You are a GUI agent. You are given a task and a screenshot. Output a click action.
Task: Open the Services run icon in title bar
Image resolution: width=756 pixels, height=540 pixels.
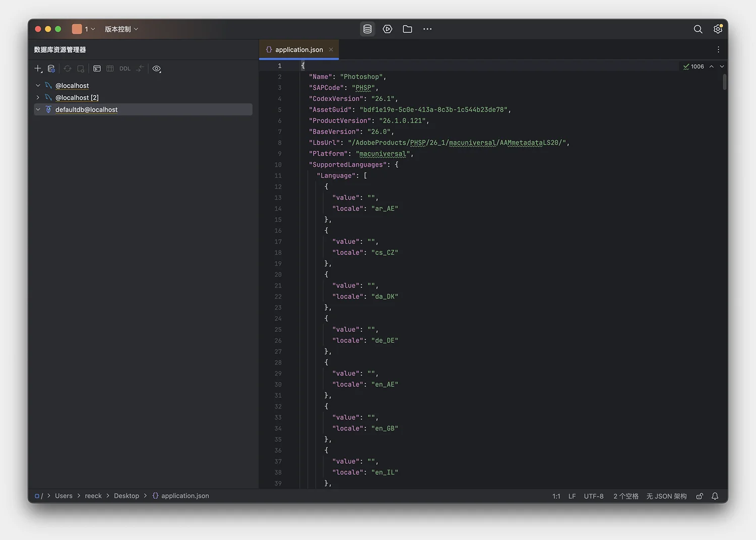(x=388, y=29)
